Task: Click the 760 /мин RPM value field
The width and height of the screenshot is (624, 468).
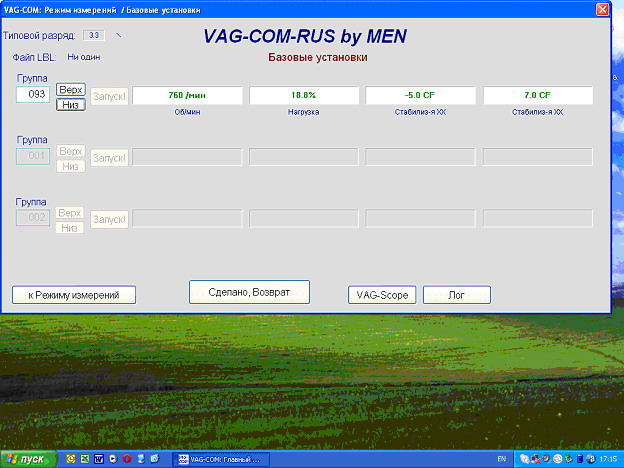Action: click(x=188, y=95)
